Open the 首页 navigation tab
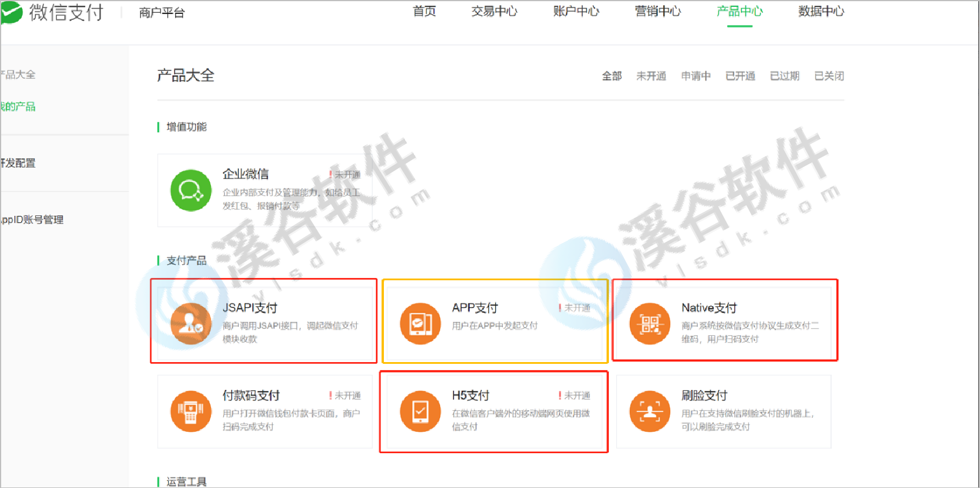Viewport: 980px width, 488px height. pos(424,12)
